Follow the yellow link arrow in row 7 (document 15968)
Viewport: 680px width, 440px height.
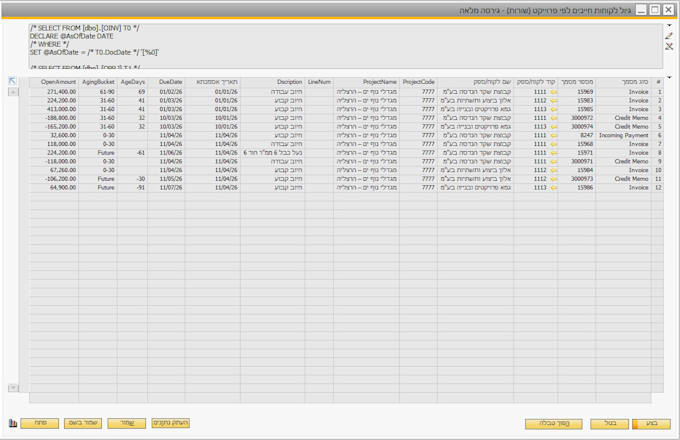click(554, 144)
